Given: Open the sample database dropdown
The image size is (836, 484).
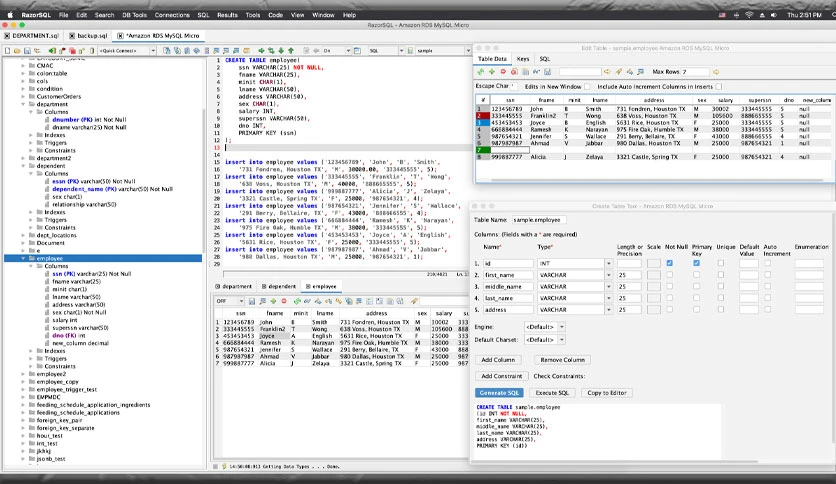Looking at the screenshot, I should point(468,51).
